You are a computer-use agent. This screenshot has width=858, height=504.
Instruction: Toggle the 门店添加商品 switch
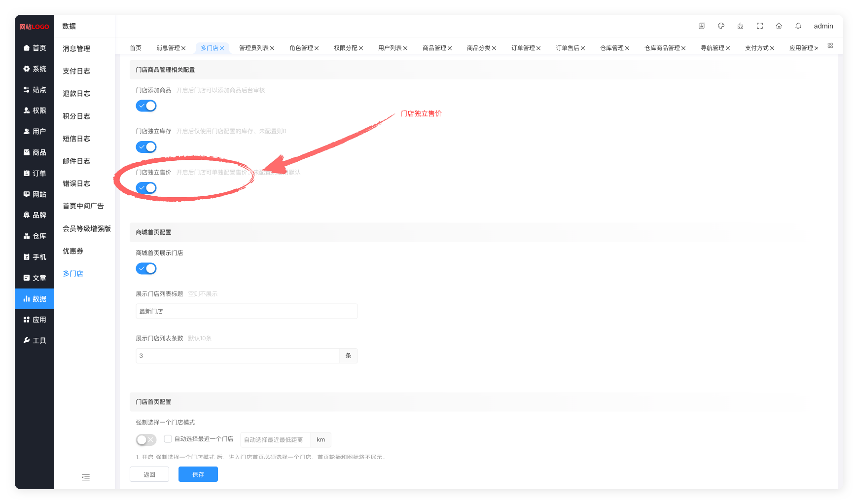pyautogui.click(x=146, y=106)
